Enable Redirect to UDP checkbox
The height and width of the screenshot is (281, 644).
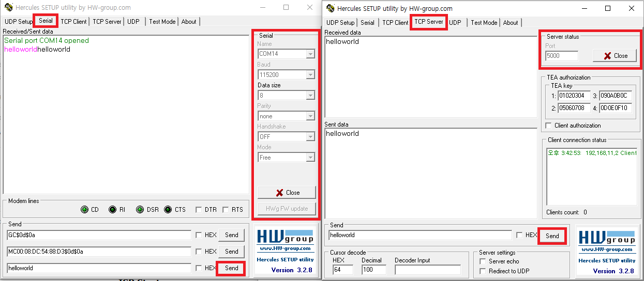pos(483,271)
